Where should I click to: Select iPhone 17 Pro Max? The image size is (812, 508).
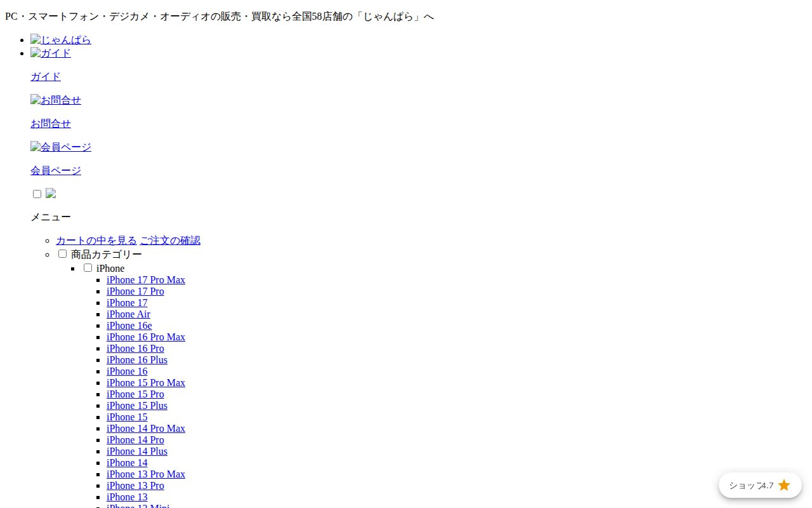146,280
